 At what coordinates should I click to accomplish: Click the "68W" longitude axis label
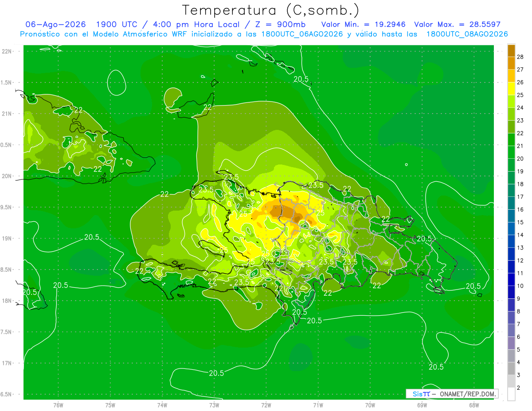474,405
